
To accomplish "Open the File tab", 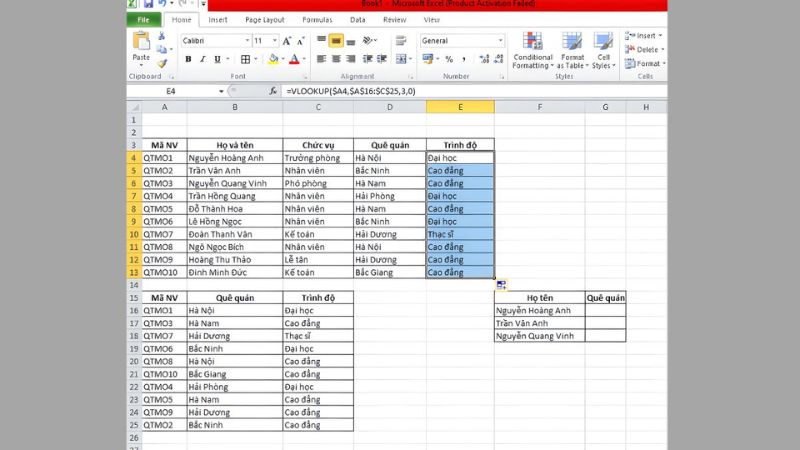I will click(x=143, y=20).
